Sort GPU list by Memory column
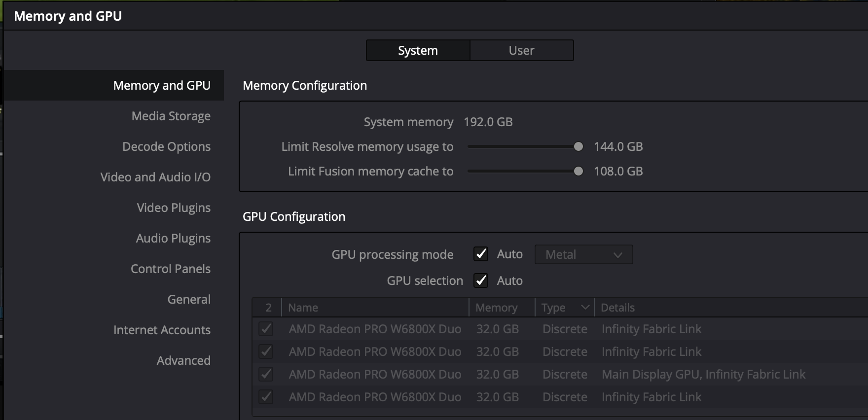Image resolution: width=868 pixels, height=420 pixels. tap(496, 308)
